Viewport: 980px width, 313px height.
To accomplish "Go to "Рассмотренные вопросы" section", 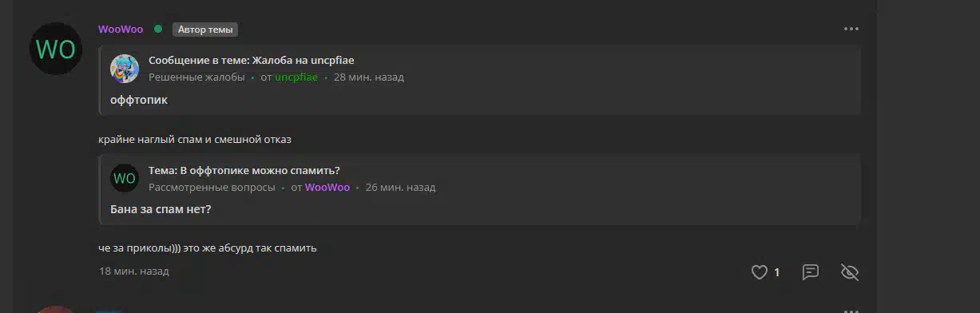I will click(212, 187).
